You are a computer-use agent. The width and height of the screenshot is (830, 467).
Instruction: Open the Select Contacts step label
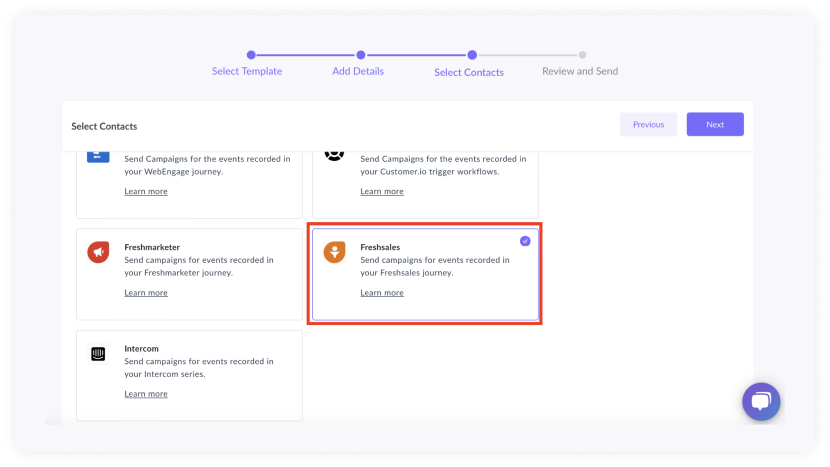pos(469,72)
